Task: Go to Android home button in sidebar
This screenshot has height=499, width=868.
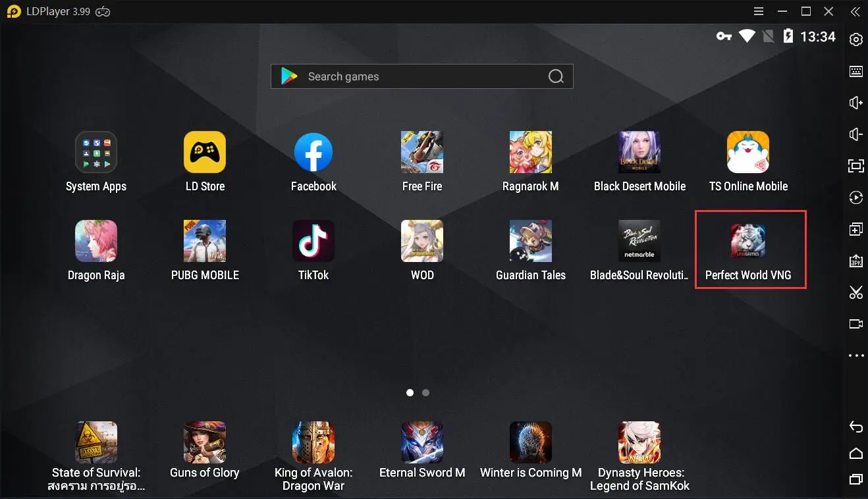Action: (x=856, y=453)
